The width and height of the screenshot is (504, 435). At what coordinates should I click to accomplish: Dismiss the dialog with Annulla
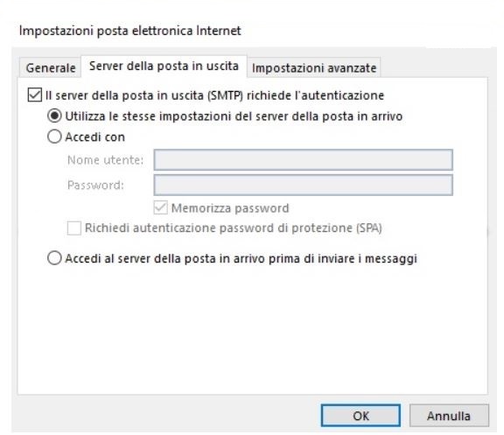[449, 416]
